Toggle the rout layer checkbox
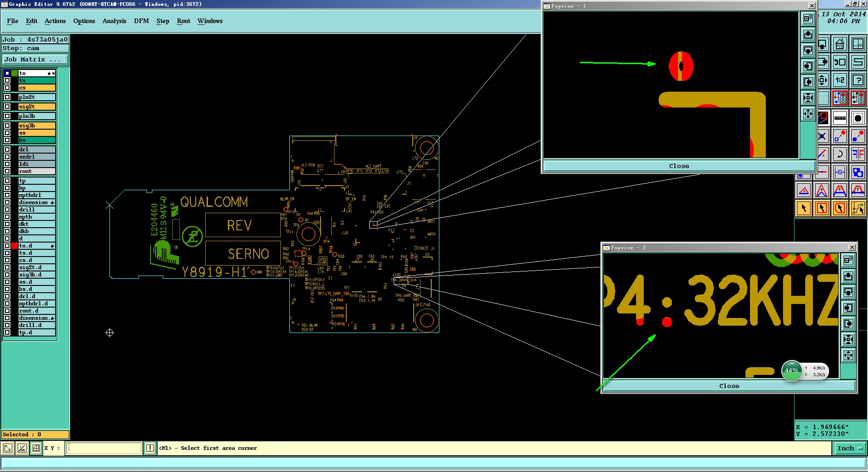The image size is (868, 472). pos(7,171)
